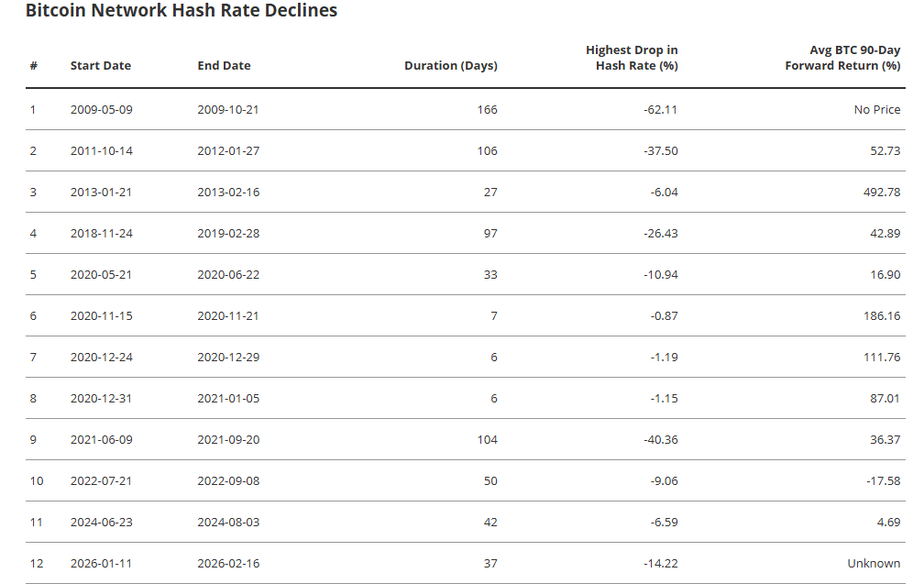Click the -26.43 hash rate drop value
This screenshot has height=584, width=924.
pos(660,234)
